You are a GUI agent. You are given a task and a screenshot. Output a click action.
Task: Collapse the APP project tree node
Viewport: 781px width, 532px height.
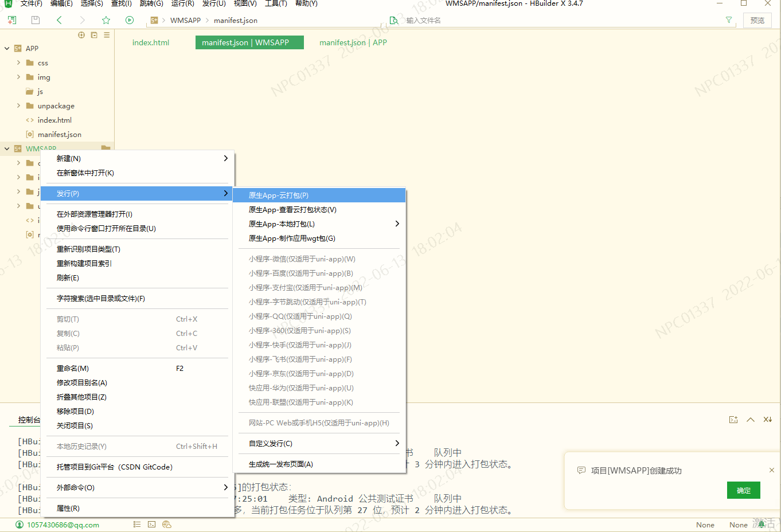click(7, 49)
